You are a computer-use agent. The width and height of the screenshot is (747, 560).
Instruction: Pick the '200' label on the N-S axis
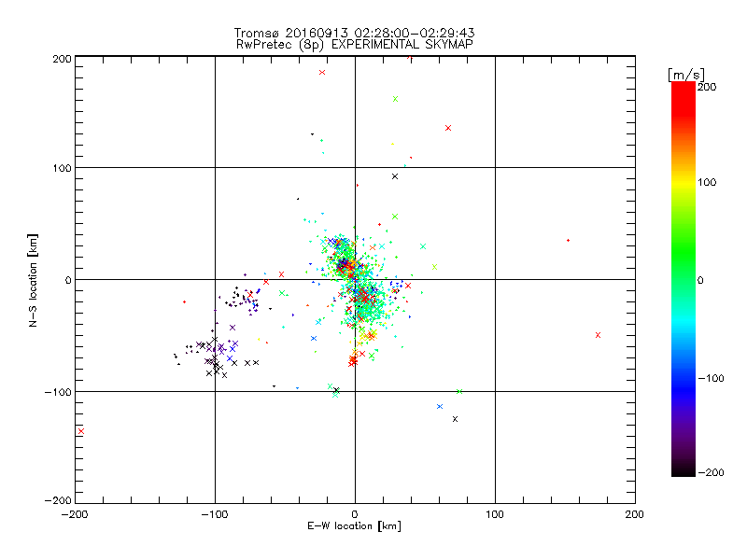(x=62, y=59)
